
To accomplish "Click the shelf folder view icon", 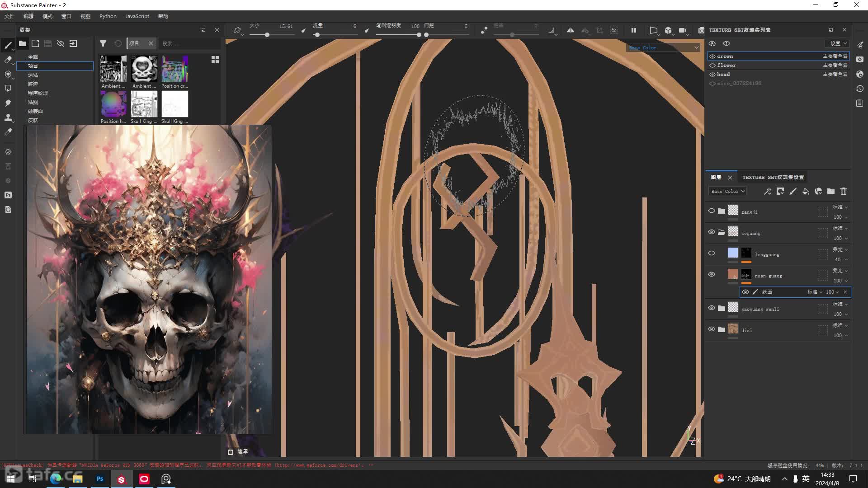I will coord(22,43).
